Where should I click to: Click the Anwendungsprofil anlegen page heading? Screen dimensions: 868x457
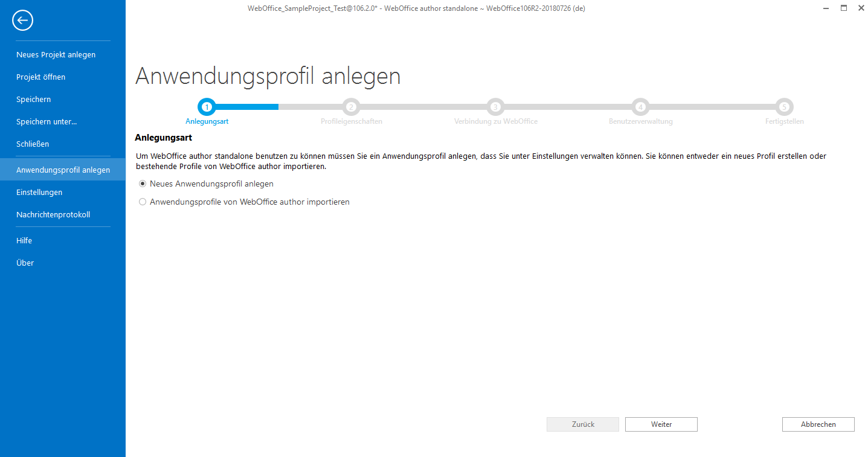click(268, 76)
